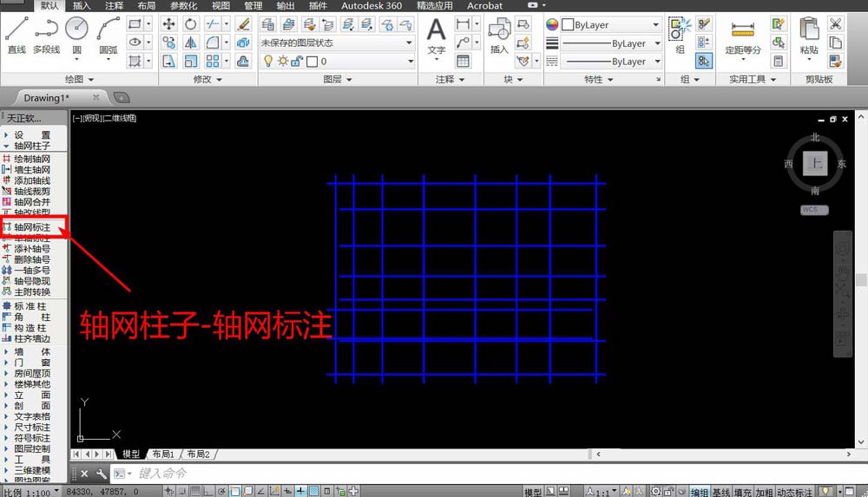
Task: Toggle the layer lock padlock icon
Action: [x=297, y=61]
